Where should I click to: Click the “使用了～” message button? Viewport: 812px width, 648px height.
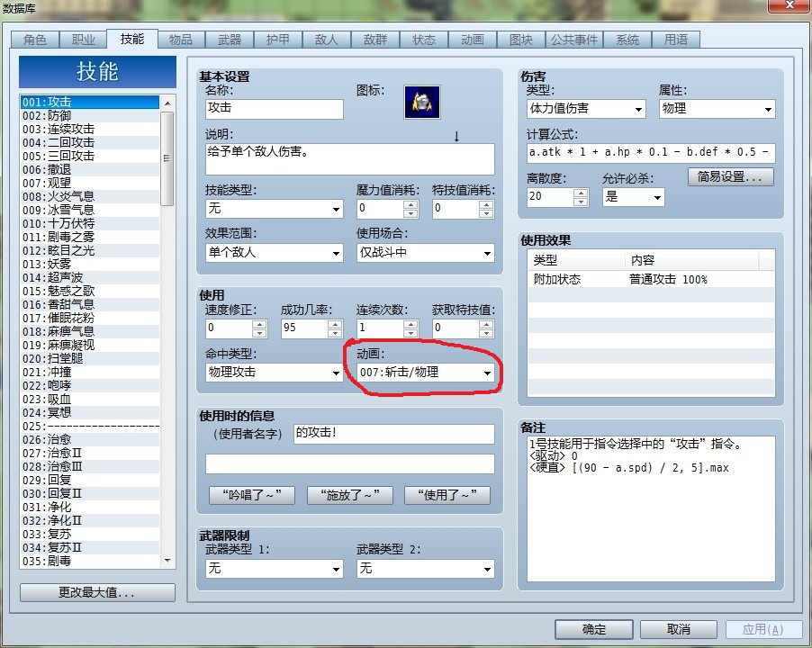447,495
